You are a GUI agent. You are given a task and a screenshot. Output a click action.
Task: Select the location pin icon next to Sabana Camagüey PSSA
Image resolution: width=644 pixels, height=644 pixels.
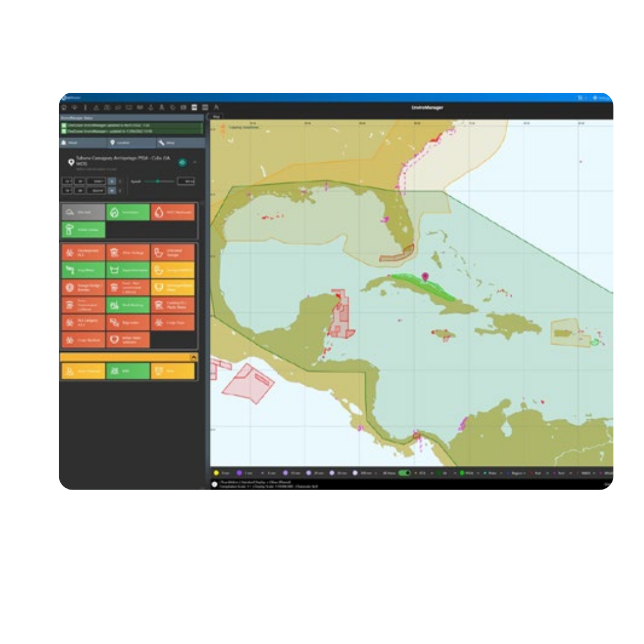pyautogui.click(x=71, y=162)
